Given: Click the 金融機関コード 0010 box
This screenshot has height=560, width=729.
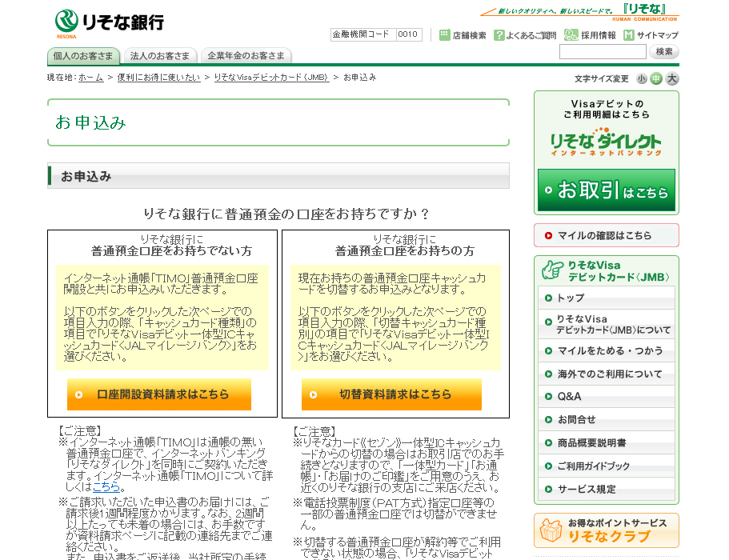Looking at the screenshot, I should [376, 34].
